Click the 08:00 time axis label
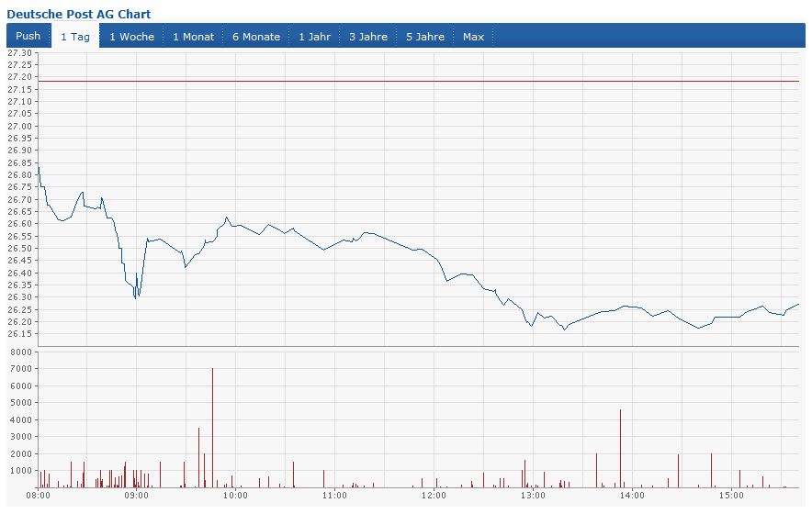This screenshot has width=812, height=525. [38, 496]
